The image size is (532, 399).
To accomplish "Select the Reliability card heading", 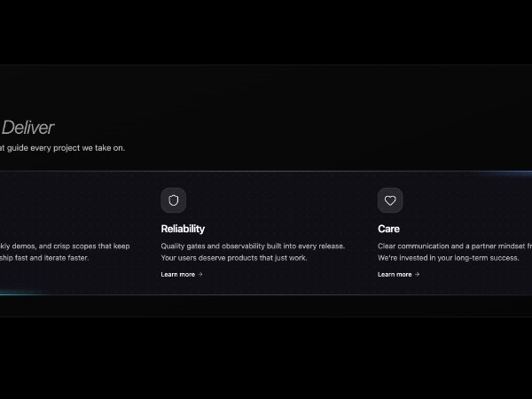I will pos(183,229).
